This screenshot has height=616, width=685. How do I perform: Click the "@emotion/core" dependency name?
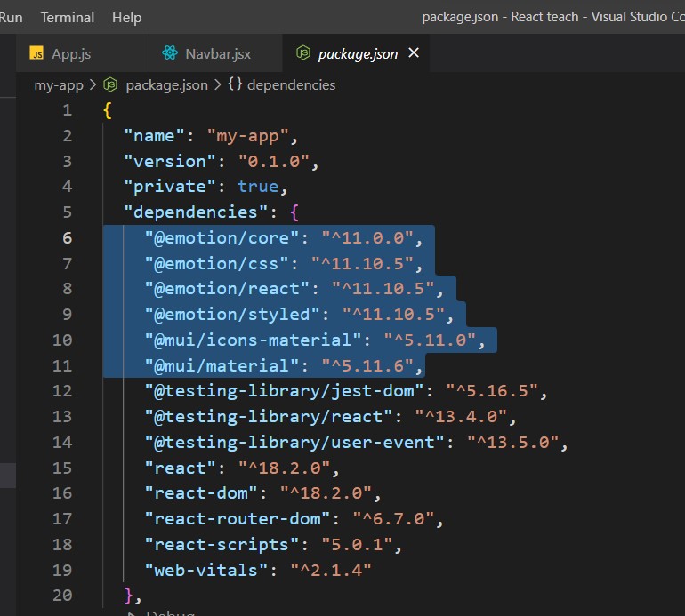pos(222,238)
